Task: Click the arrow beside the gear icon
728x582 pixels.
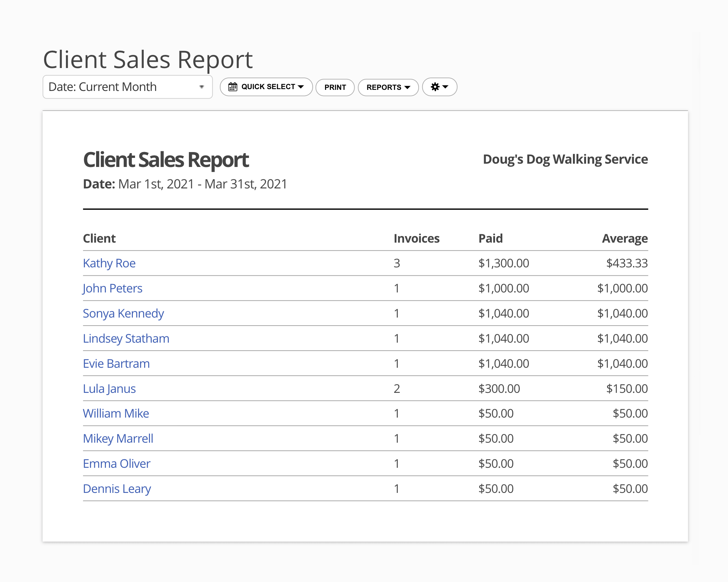Action: coord(446,87)
